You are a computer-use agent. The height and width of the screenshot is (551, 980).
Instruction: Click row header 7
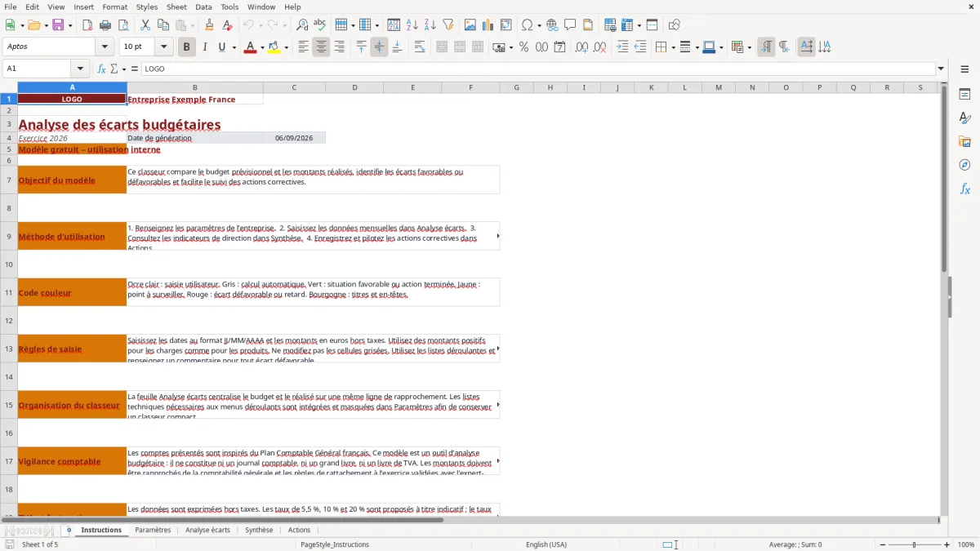tap(9, 180)
